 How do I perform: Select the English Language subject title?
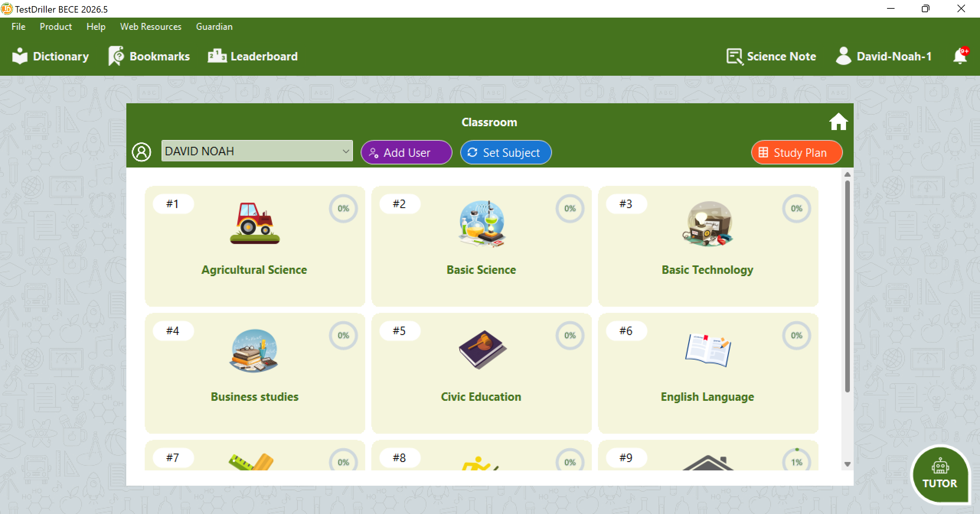707,397
